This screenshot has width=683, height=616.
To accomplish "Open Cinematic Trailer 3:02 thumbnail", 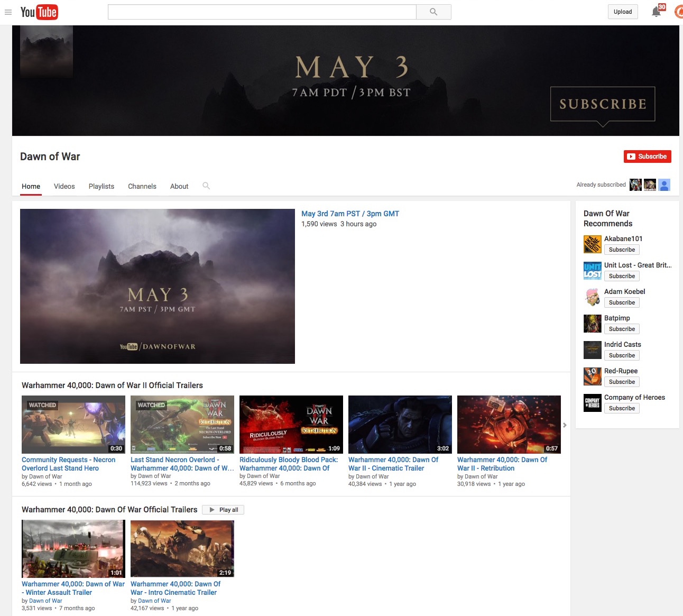I will (x=400, y=425).
